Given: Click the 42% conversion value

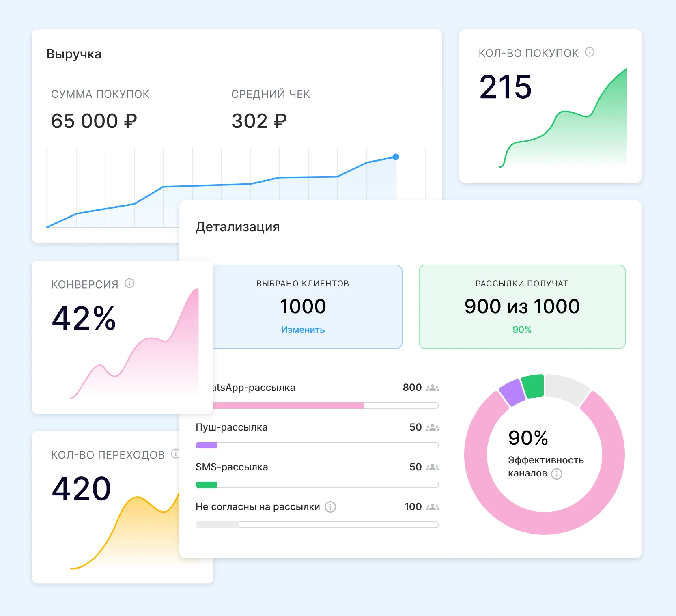Looking at the screenshot, I should [84, 318].
